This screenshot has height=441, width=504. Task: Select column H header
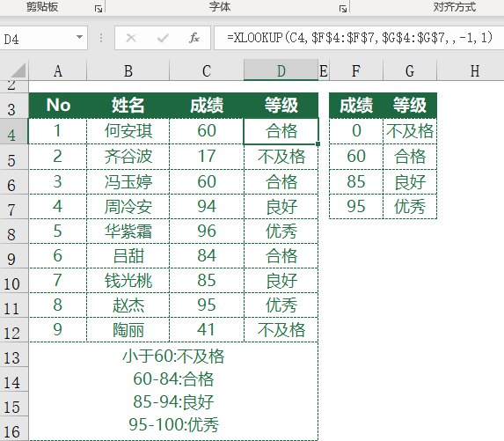pos(471,70)
